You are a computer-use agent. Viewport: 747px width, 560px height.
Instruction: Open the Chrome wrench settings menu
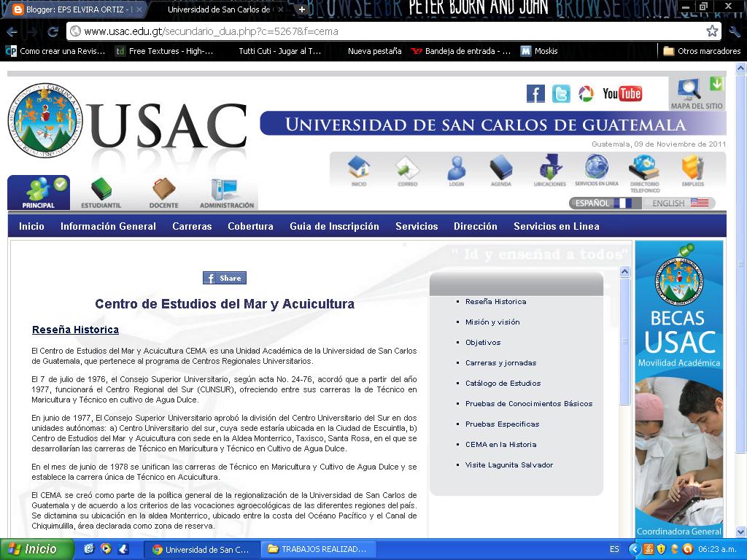pyautogui.click(x=735, y=31)
